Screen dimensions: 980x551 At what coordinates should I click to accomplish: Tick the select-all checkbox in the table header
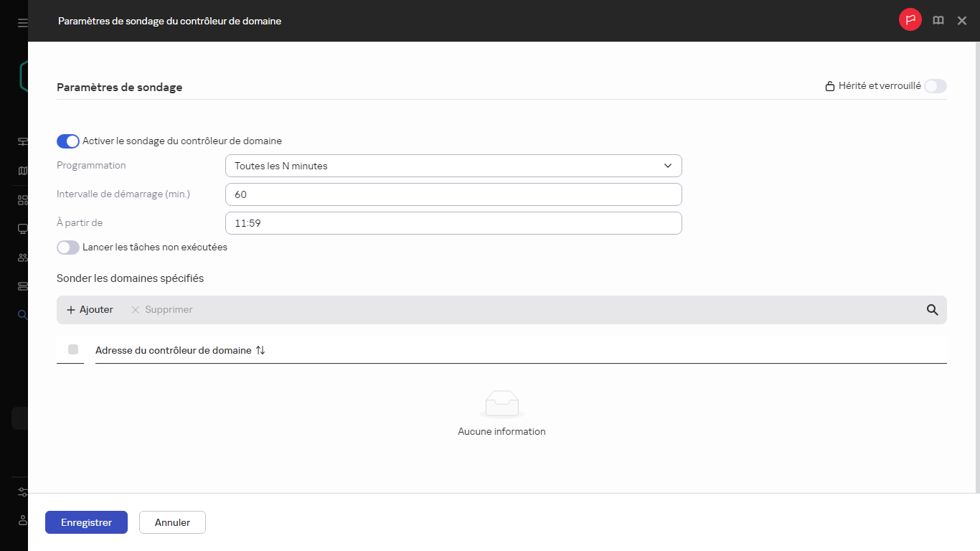73,349
